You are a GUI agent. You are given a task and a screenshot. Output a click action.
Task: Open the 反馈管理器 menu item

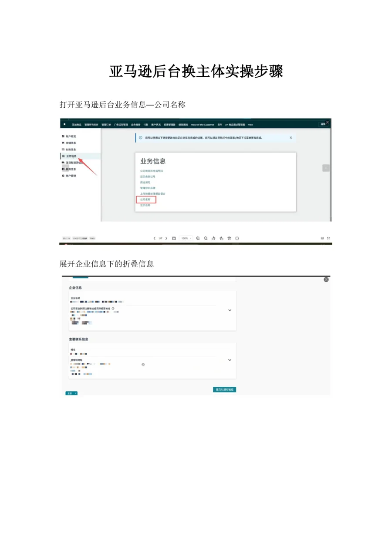[x=169, y=124]
